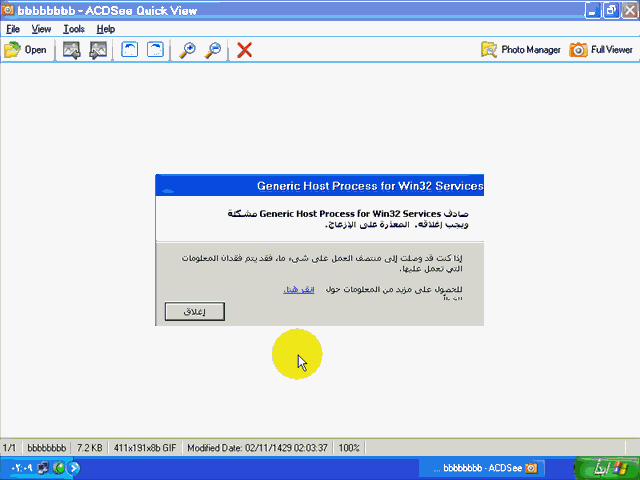Click the Arabic close button in the dialog
The width and height of the screenshot is (640, 480).
click(195, 312)
